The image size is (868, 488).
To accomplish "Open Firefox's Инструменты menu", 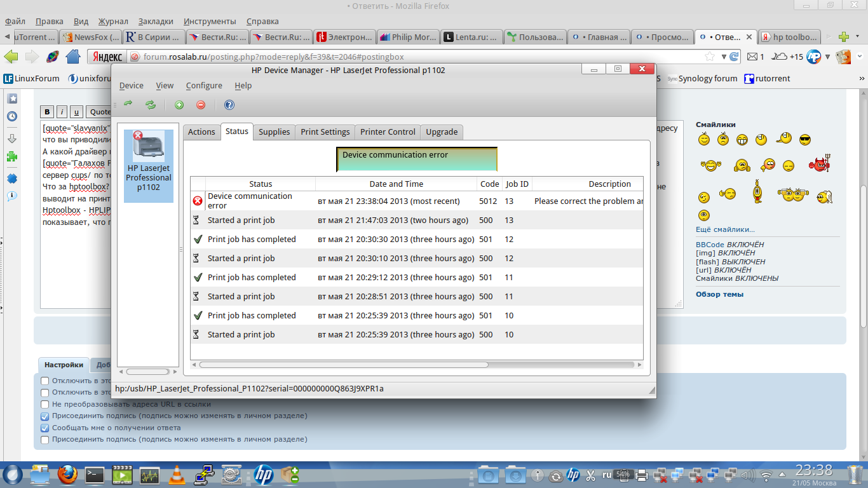I will 209,22.
